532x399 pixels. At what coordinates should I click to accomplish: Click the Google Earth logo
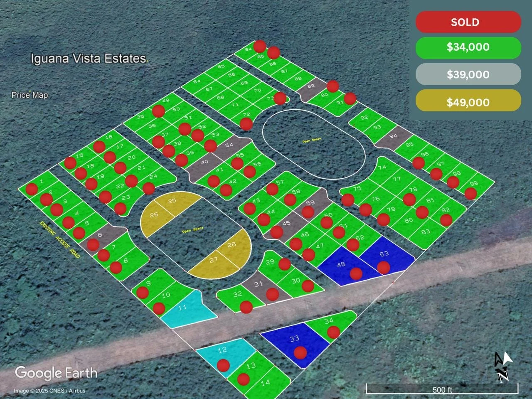pos(56,373)
